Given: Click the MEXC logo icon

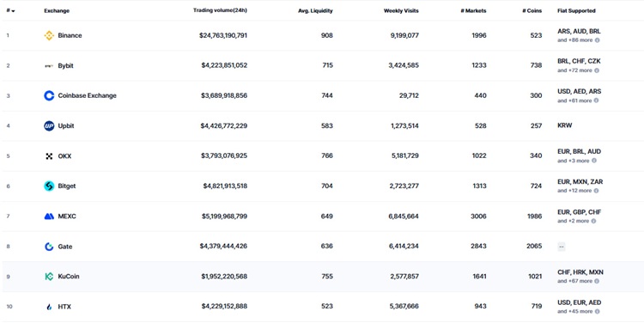Looking at the screenshot, I should (49, 216).
